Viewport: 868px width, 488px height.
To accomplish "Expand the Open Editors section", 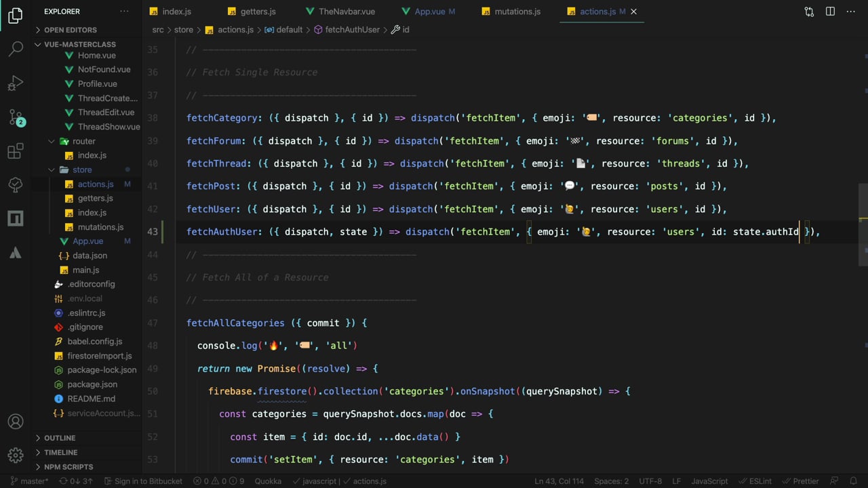I will [x=71, y=30].
